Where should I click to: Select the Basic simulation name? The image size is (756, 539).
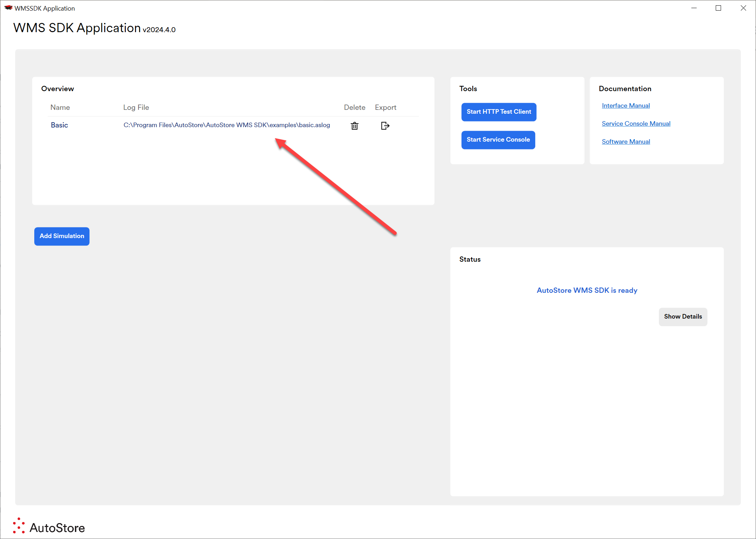[59, 125]
